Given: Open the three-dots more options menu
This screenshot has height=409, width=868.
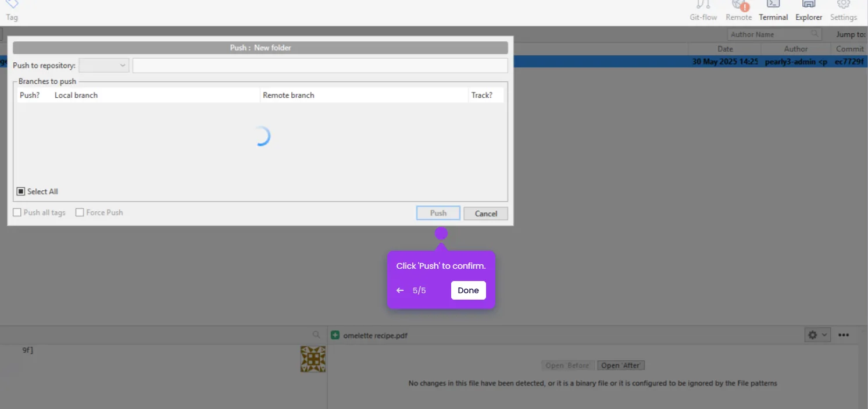Looking at the screenshot, I should pyautogui.click(x=844, y=335).
